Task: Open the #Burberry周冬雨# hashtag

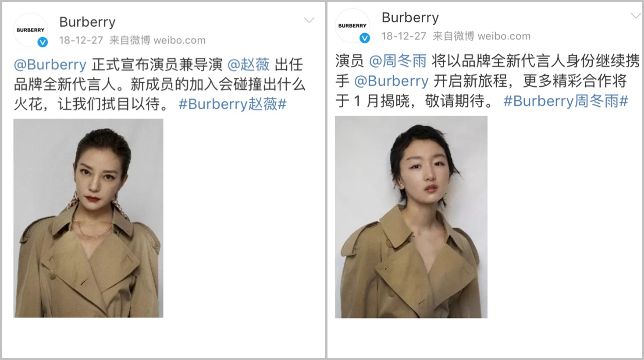Action: pyautogui.click(x=566, y=101)
